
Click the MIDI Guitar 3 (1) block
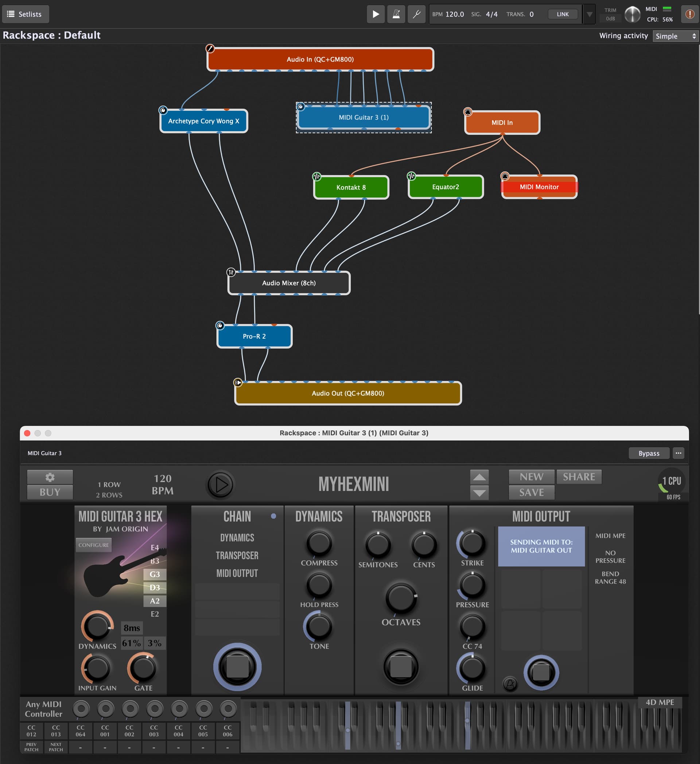coord(363,117)
